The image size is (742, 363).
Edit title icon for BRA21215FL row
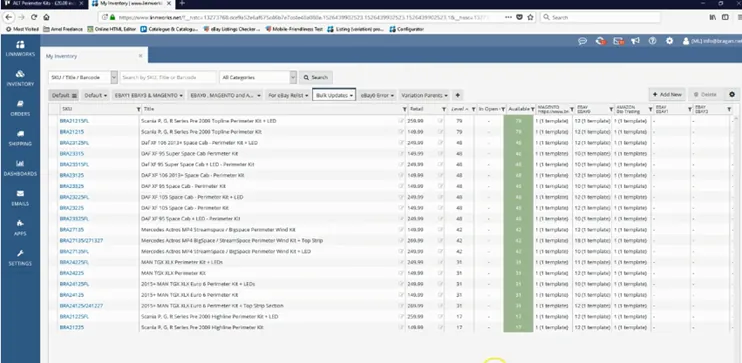[401, 121]
